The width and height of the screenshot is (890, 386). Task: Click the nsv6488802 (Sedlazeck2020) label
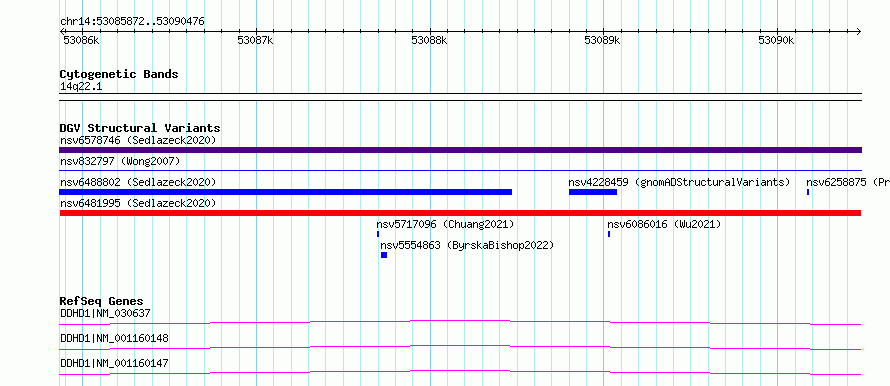coord(138,182)
